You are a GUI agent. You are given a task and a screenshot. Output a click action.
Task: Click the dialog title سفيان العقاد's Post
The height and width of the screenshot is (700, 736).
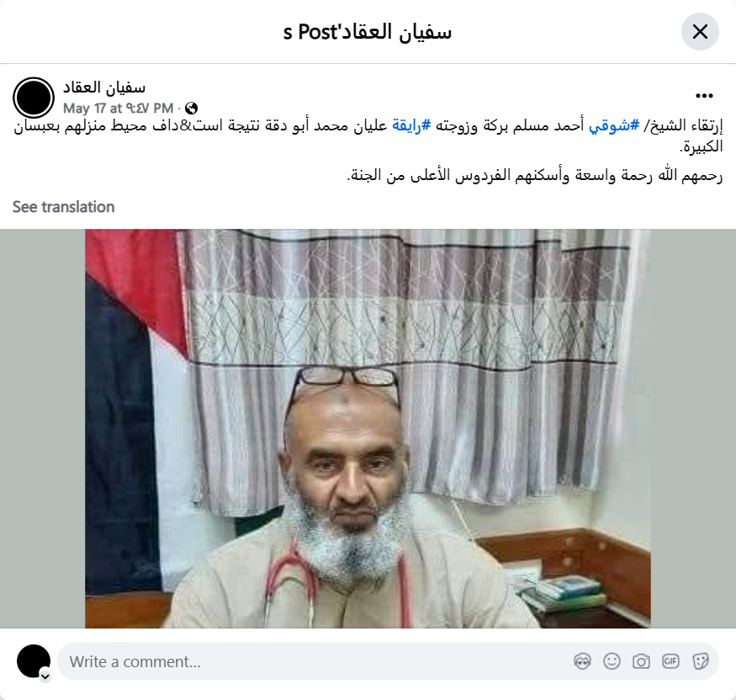pos(368,32)
